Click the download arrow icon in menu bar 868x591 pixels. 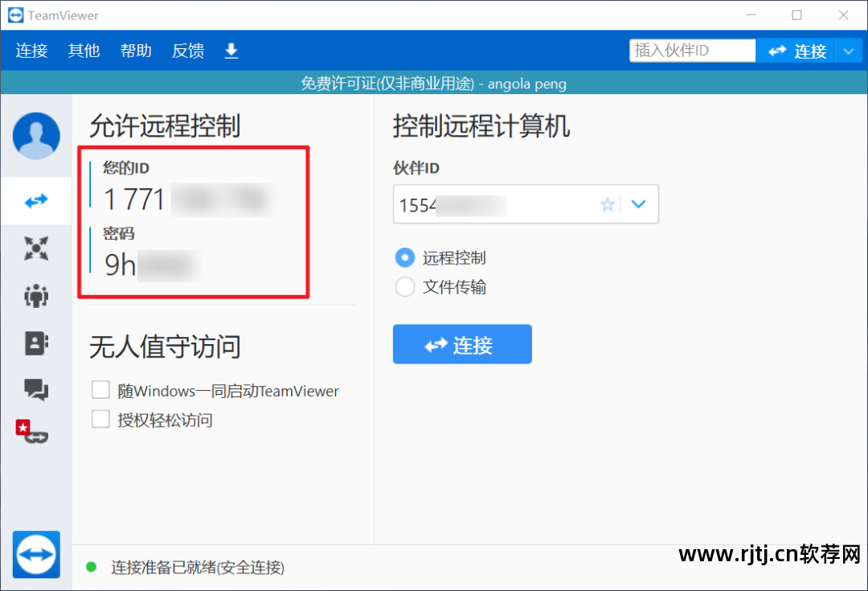[x=231, y=51]
